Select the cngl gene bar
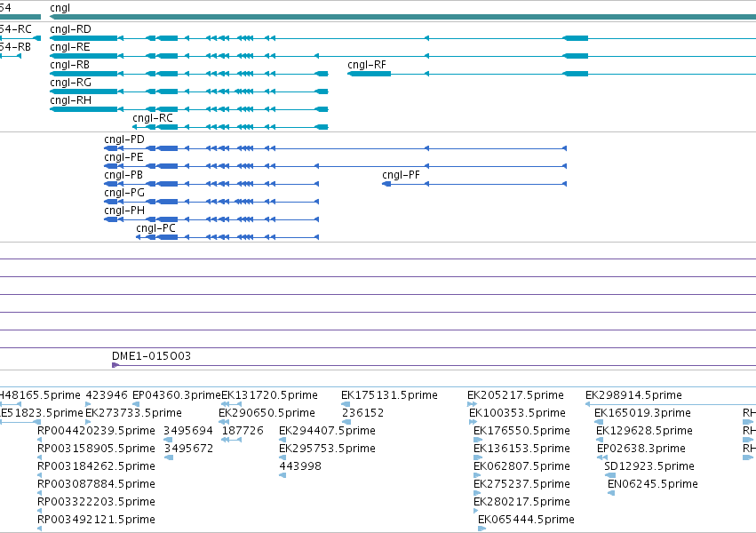This screenshot has width=756, height=533. tap(402, 17)
